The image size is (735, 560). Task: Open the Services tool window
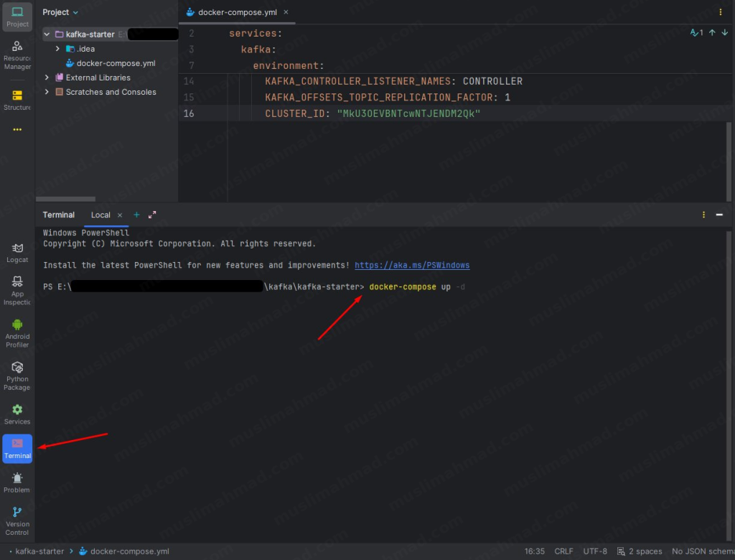point(17,411)
